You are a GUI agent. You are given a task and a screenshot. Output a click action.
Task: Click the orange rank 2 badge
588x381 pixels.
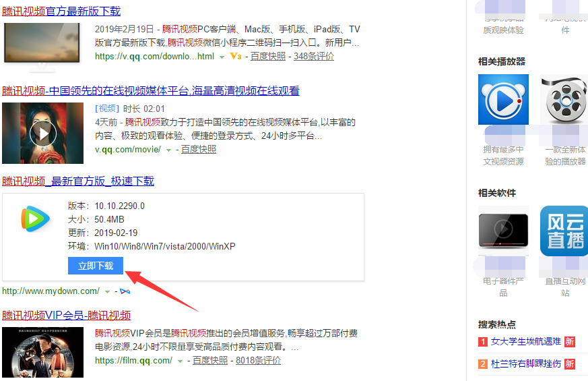483,363
